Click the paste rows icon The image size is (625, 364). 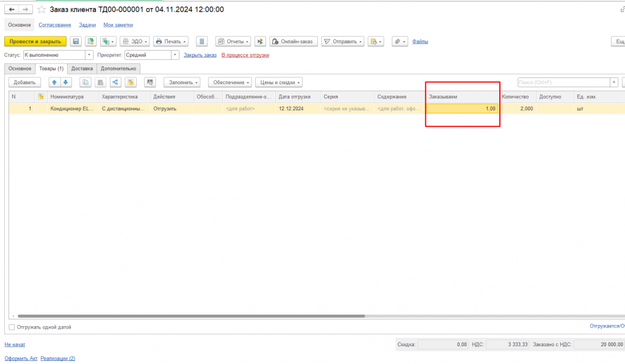[101, 82]
